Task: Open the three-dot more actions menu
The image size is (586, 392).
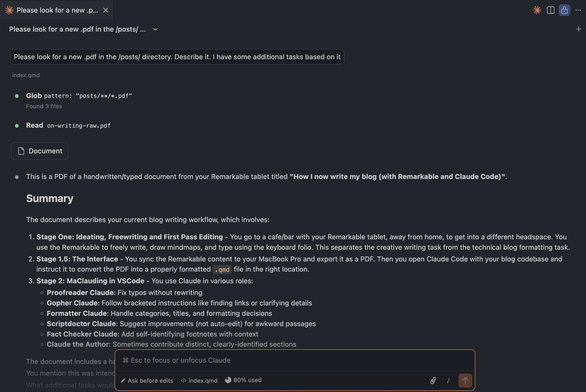Action: point(578,10)
